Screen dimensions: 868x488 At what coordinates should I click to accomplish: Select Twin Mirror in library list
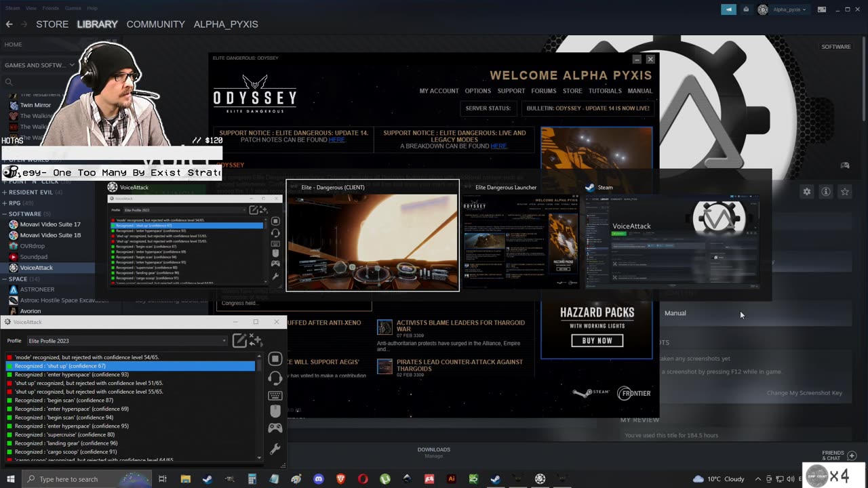pyautogui.click(x=36, y=105)
